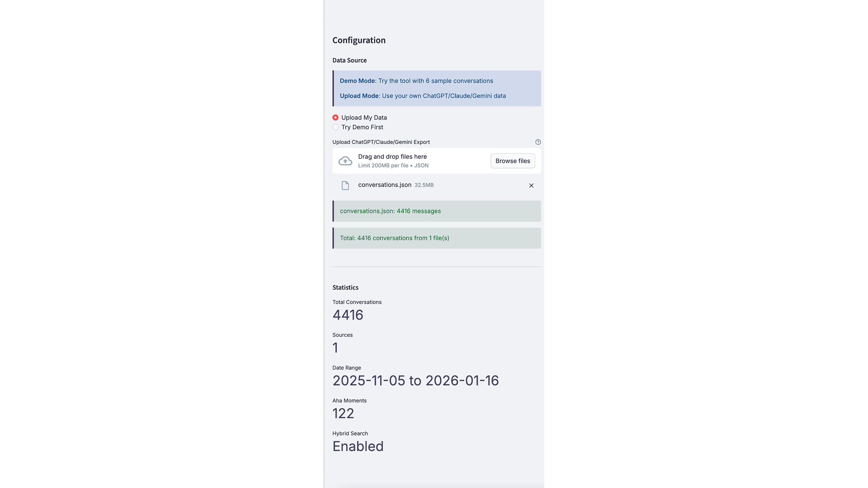Remove the uploaded conversations.json file
The height and width of the screenshot is (488, 868).
[x=531, y=185]
